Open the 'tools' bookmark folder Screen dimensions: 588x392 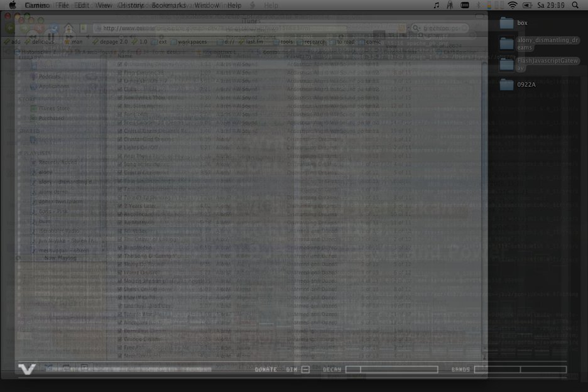coord(283,41)
